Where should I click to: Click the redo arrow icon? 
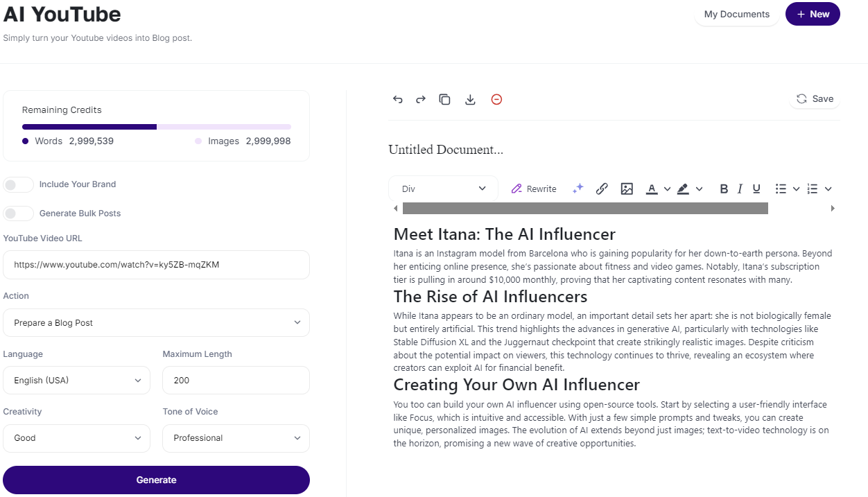[x=421, y=99]
